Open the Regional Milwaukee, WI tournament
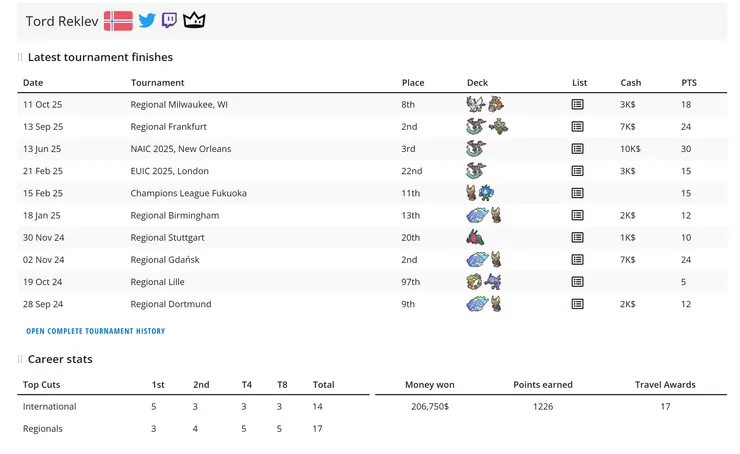This screenshot has width=740, height=454. pos(179,104)
